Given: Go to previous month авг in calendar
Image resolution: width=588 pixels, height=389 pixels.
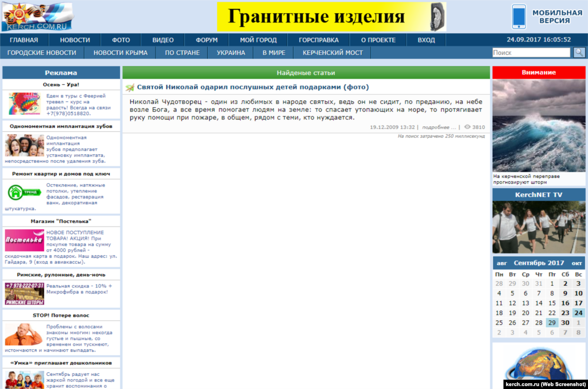Looking at the screenshot, I should click(x=501, y=263).
